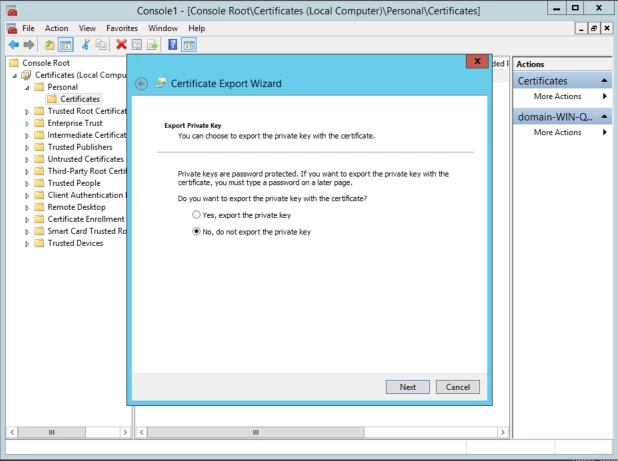Click the wizard back arrow circle

(141, 84)
